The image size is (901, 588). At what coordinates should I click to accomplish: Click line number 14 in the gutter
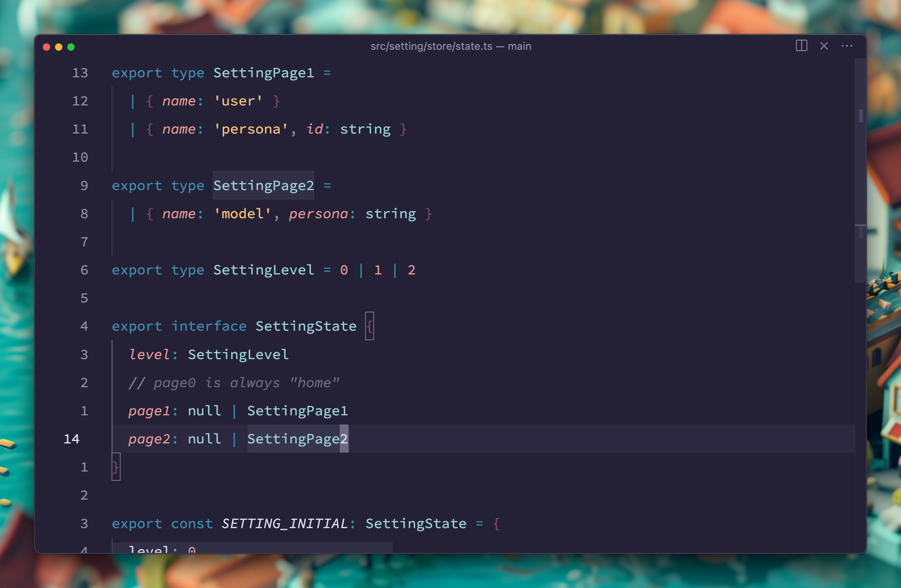tap(72, 439)
